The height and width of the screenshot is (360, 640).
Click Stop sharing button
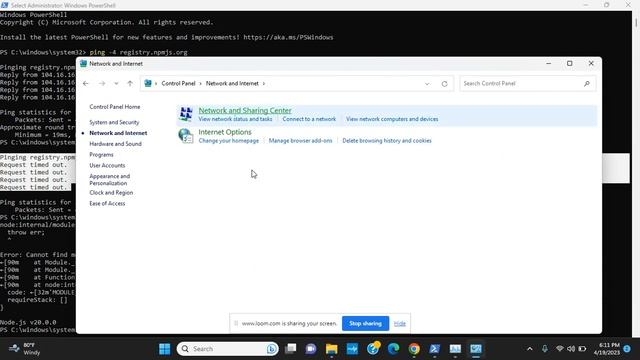[365, 324]
